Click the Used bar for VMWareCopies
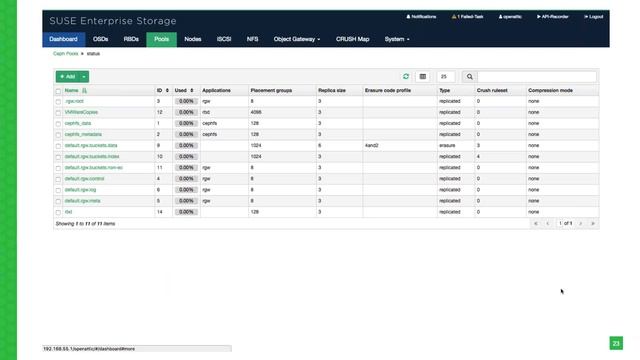 (186, 112)
